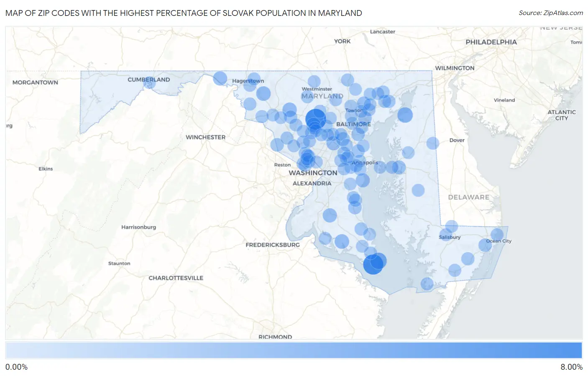Click the Harrisonburg label
Viewport: 588px width, 376px height.
pyautogui.click(x=138, y=228)
